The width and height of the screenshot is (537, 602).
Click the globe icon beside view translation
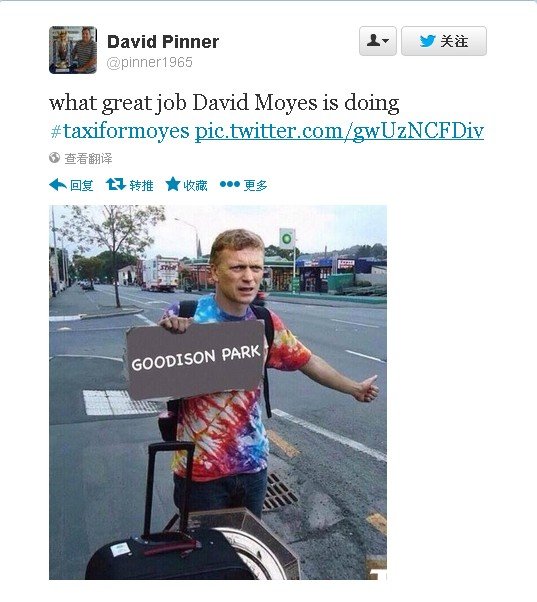[x=55, y=157]
